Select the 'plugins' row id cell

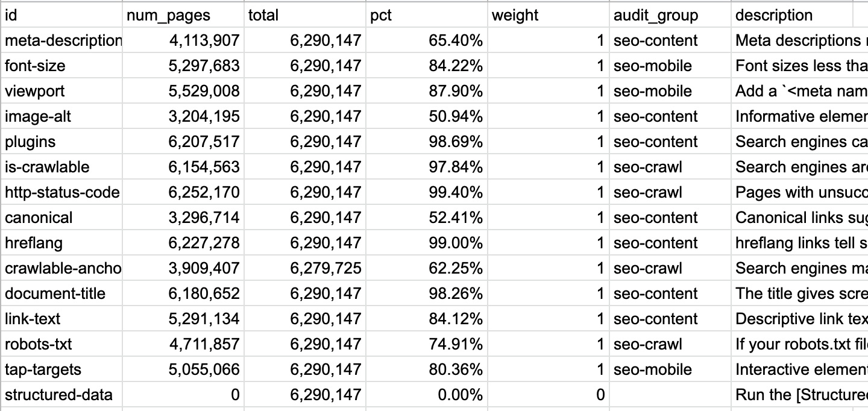[x=61, y=142]
